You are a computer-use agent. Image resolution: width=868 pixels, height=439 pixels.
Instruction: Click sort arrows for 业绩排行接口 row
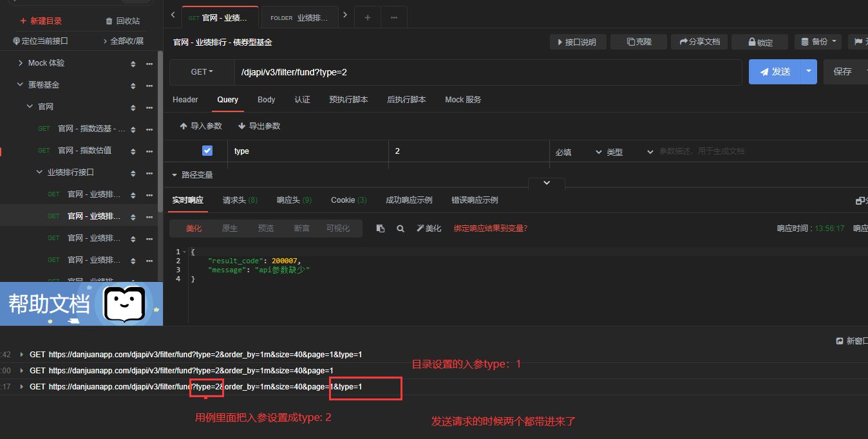133,173
